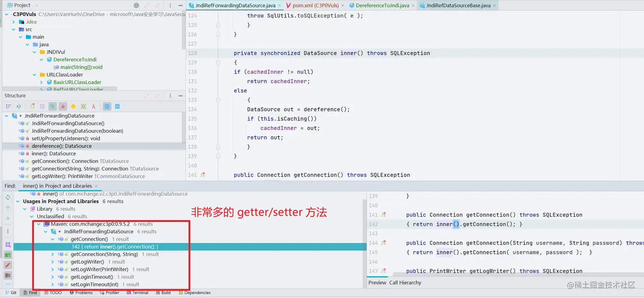
Task: Toggle Show Anonymous Classes button
Action: (83, 106)
